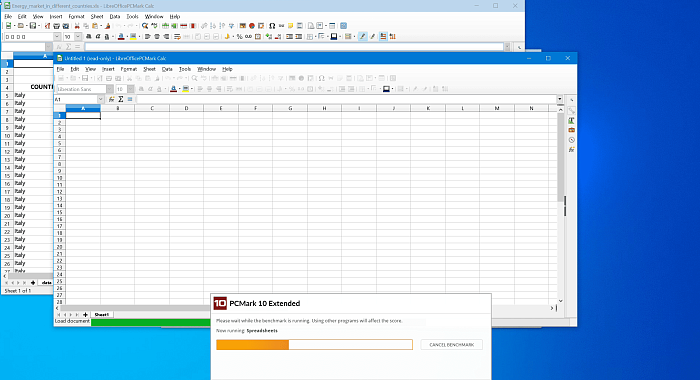This screenshot has height=380, width=700.
Task: Click the Cut scissors icon in Energy_market window
Action: point(77,25)
